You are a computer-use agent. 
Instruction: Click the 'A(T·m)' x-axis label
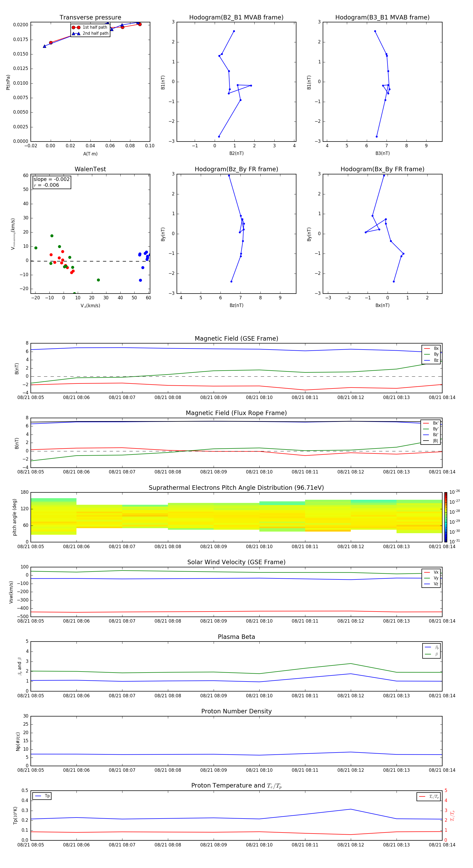pyautogui.click(x=90, y=154)
